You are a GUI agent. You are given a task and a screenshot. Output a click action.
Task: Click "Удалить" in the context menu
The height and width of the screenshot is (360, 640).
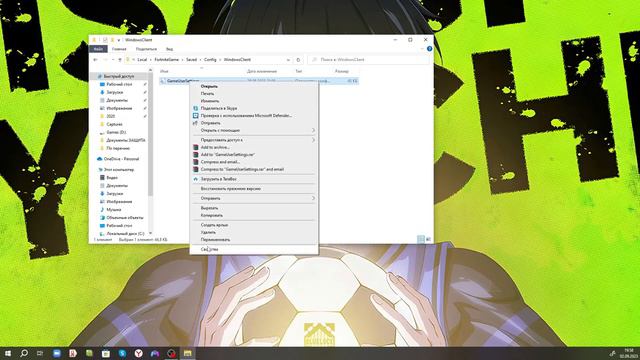coord(208,232)
